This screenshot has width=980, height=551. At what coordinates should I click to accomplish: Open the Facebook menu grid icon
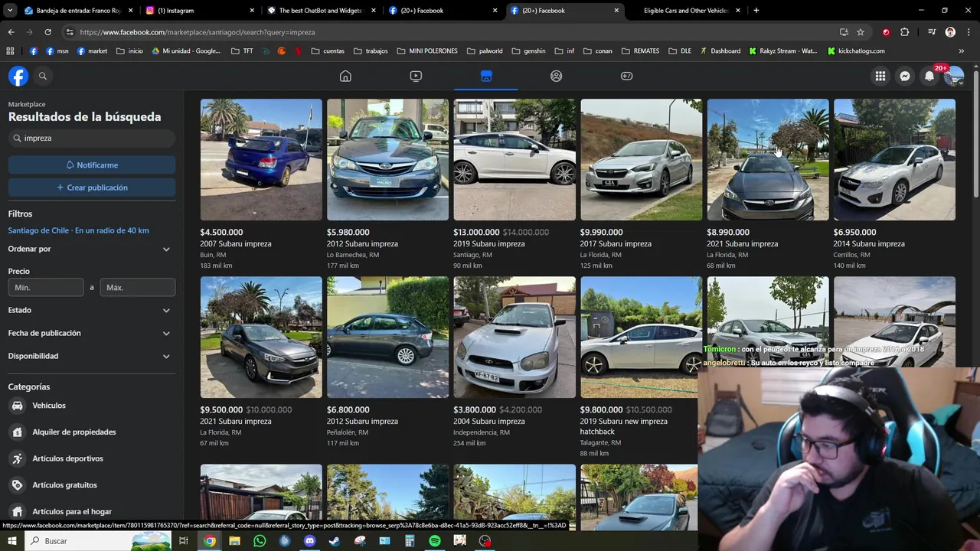click(x=880, y=76)
